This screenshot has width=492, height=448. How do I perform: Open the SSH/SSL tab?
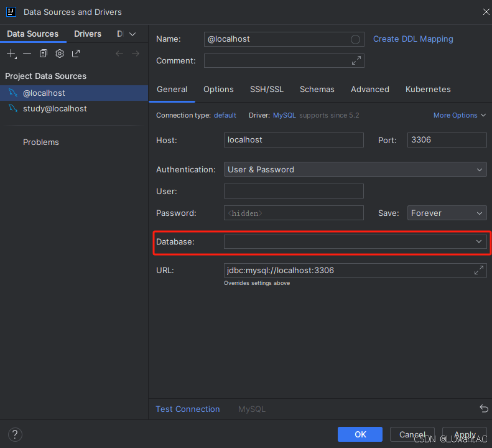point(267,90)
